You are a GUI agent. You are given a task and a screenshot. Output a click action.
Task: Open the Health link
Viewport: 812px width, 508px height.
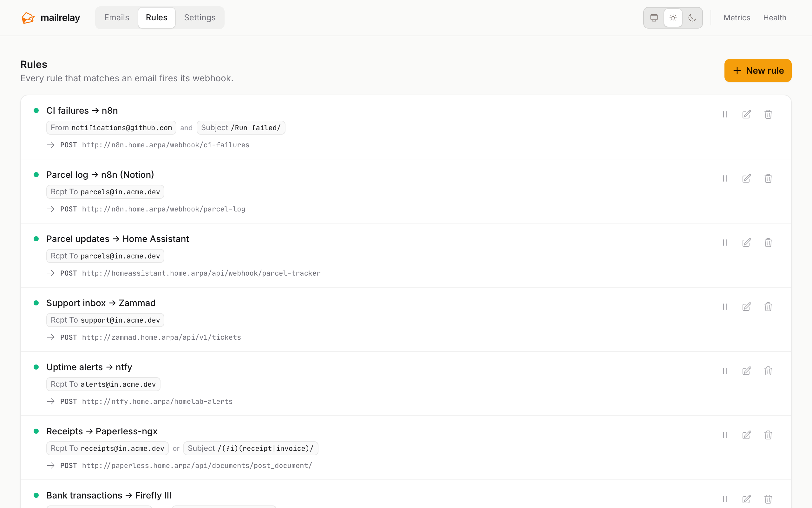point(775,18)
